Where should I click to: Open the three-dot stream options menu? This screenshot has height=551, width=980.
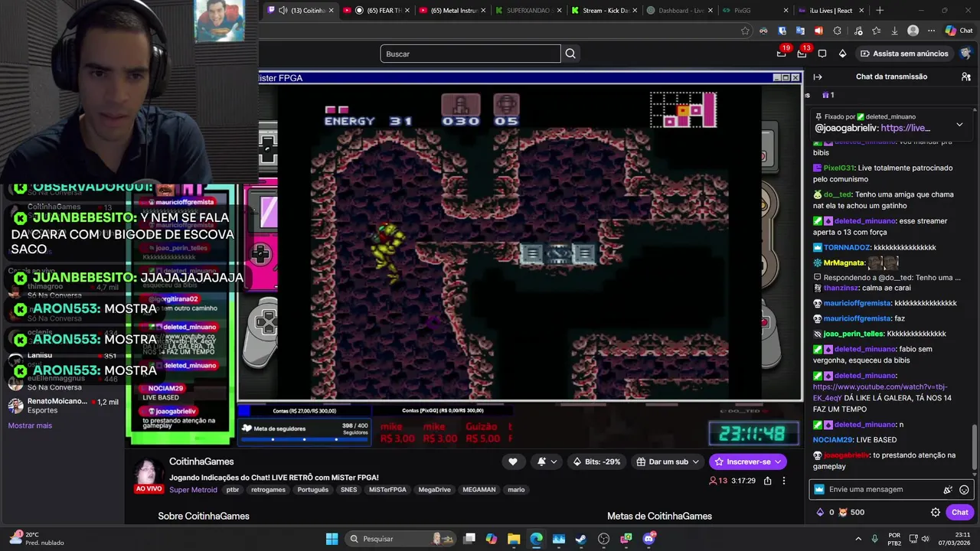[784, 481]
